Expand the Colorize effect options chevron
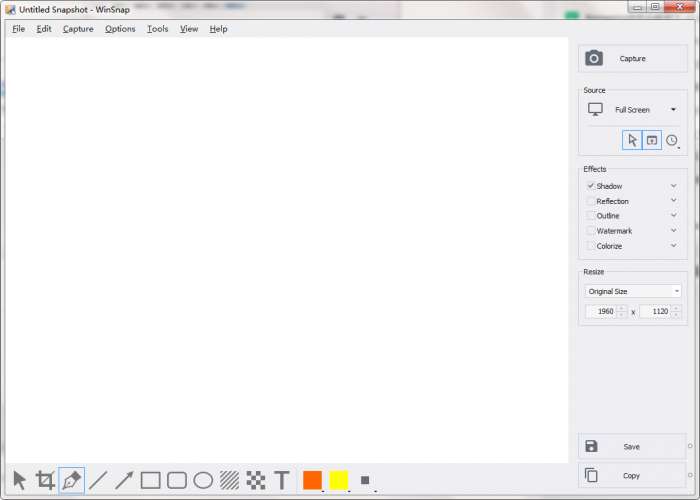 tap(674, 246)
